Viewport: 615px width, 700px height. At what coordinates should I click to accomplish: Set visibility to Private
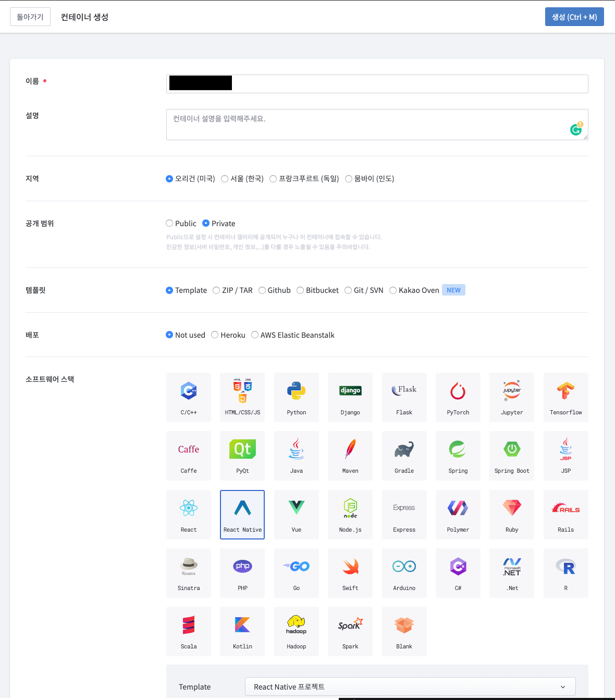(206, 223)
